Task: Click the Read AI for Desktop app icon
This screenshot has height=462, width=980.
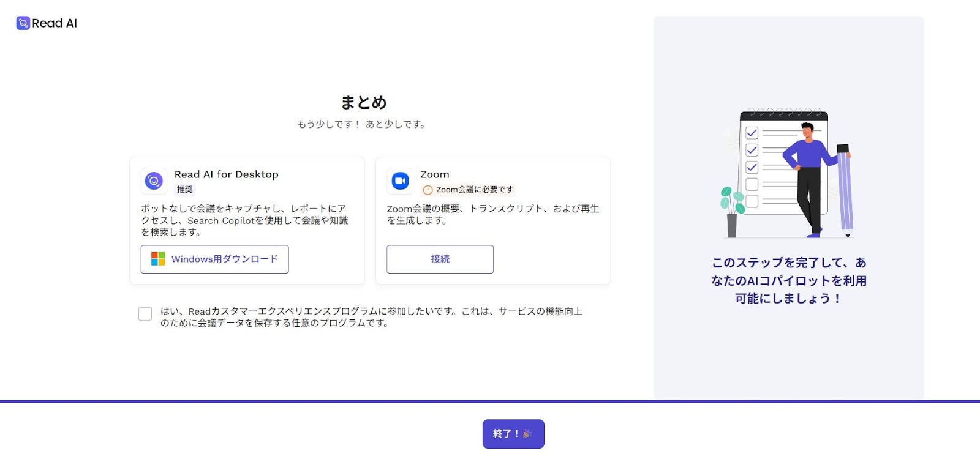Action: click(x=154, y=181)
